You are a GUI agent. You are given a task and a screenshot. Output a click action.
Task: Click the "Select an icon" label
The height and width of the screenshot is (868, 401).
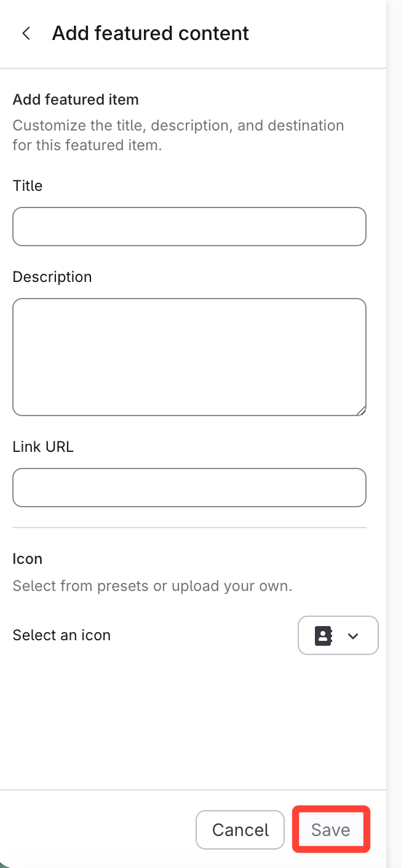(x=62, y=635)
